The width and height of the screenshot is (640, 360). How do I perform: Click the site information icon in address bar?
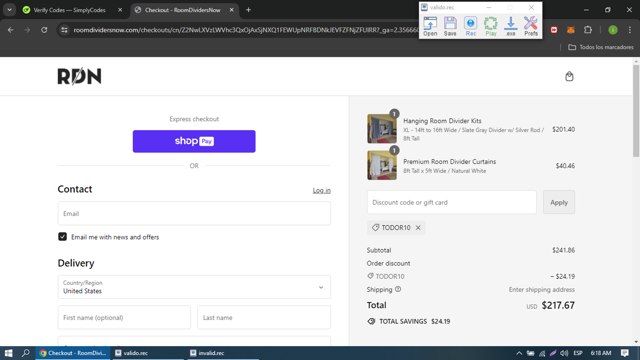64,30
